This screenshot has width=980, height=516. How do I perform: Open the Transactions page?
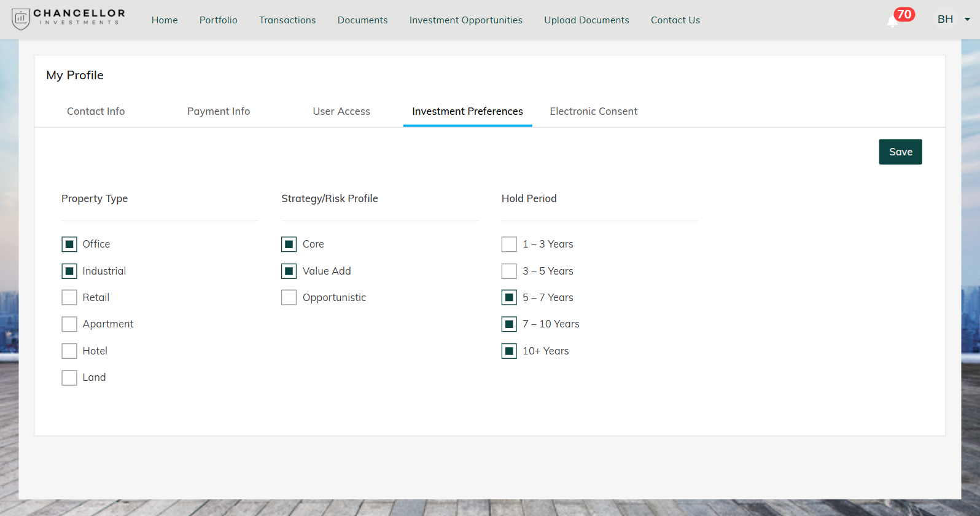tap(287, 20)
